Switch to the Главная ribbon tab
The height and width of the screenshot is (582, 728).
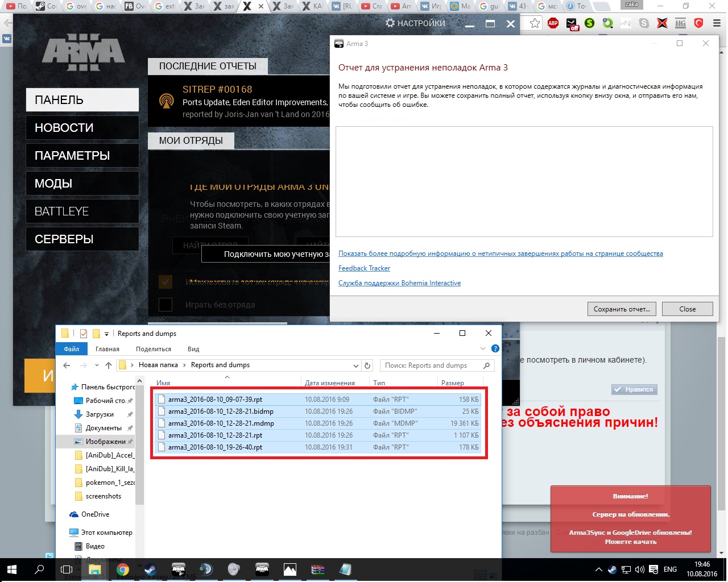click(107, 349)
